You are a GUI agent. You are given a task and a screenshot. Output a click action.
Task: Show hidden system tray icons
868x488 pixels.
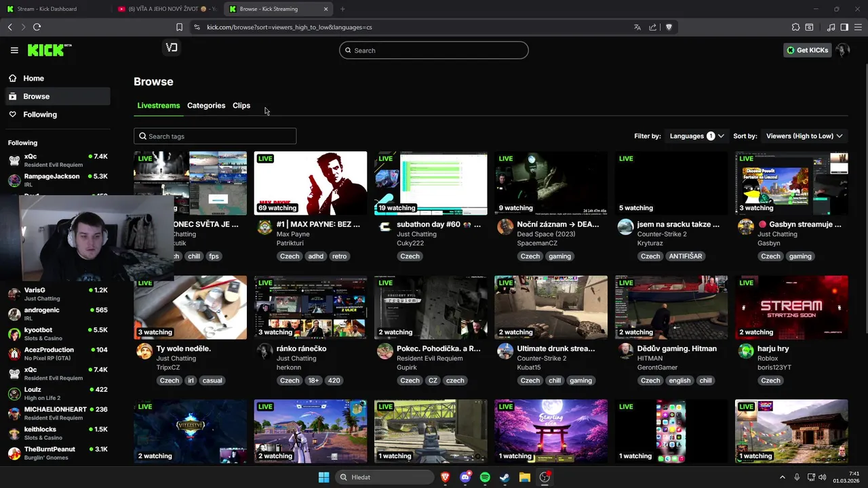point(782,477)
